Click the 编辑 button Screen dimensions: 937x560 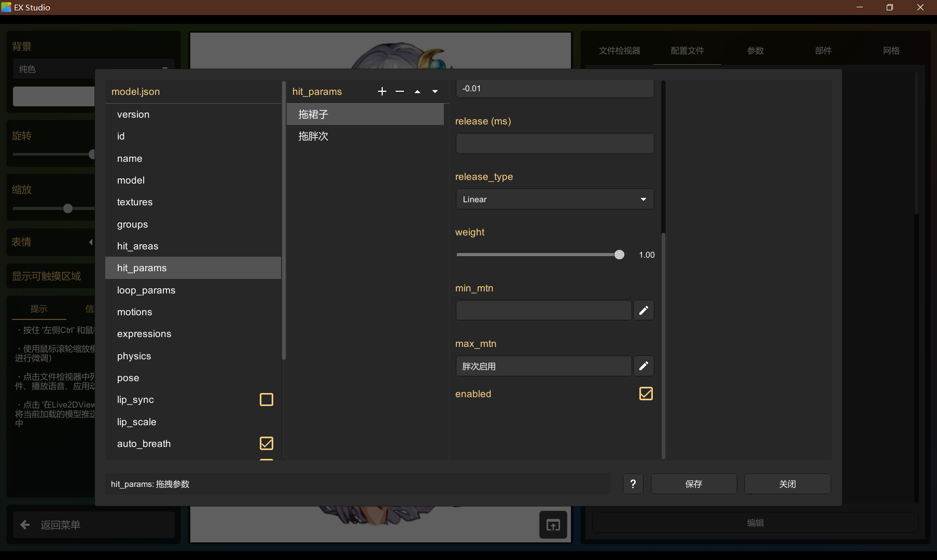(x=756, y=523)
